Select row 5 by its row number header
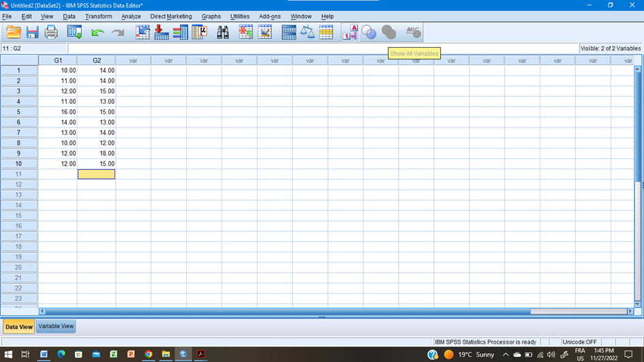Screen dimensions: 644x362 (19, 112)
